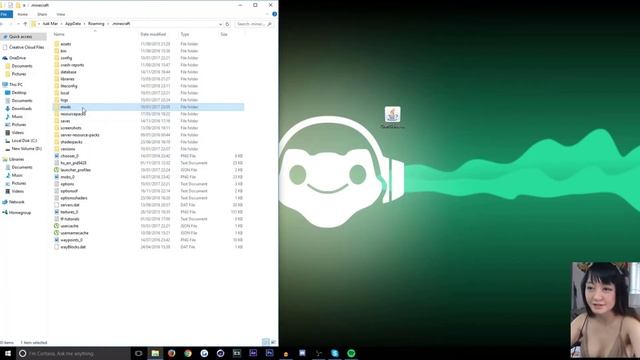Open the crash-reports folder
The width and height of the screenshot is (640, 360).
tap(72, 65)
